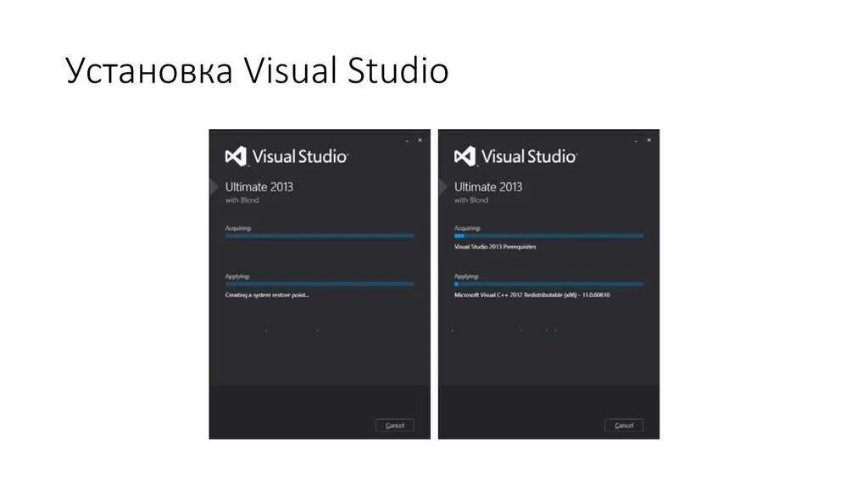Click the left-edge arrow marker in left installer
The image size is (868, 487).
(x=213, y=186)
